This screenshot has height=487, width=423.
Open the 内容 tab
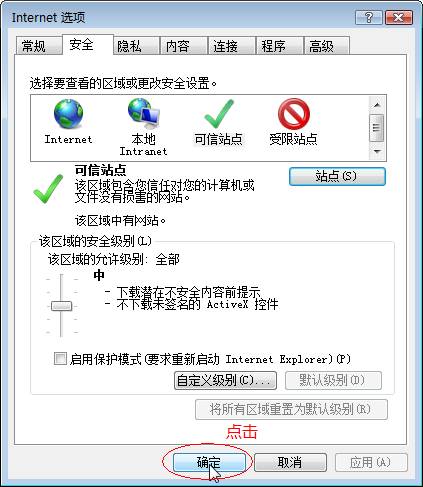[184, 46]
